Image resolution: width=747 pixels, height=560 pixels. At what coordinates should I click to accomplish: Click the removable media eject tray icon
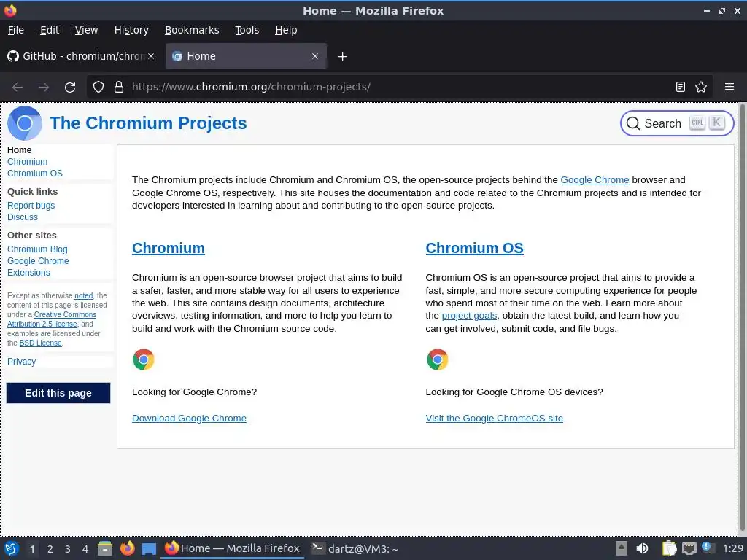pos(622,548)
